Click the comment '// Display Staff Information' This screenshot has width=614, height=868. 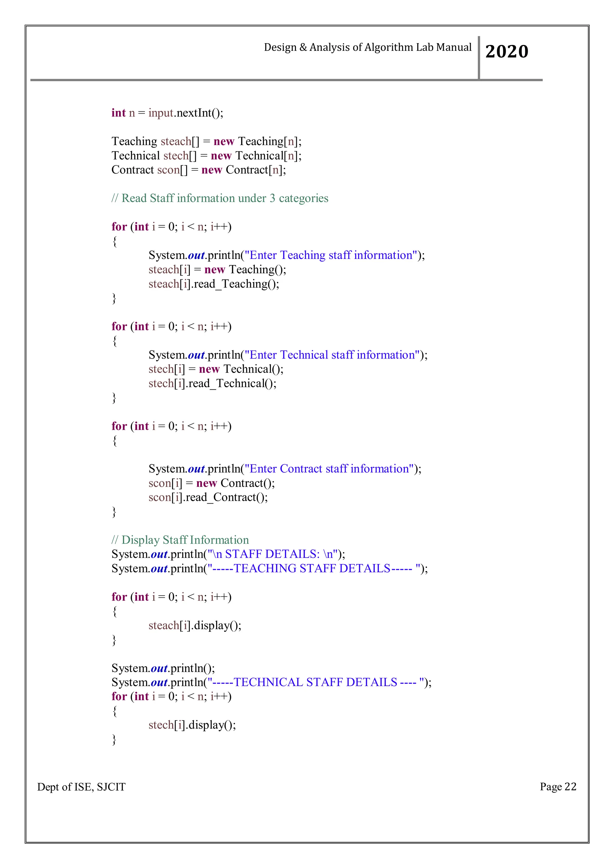(180, 540)
